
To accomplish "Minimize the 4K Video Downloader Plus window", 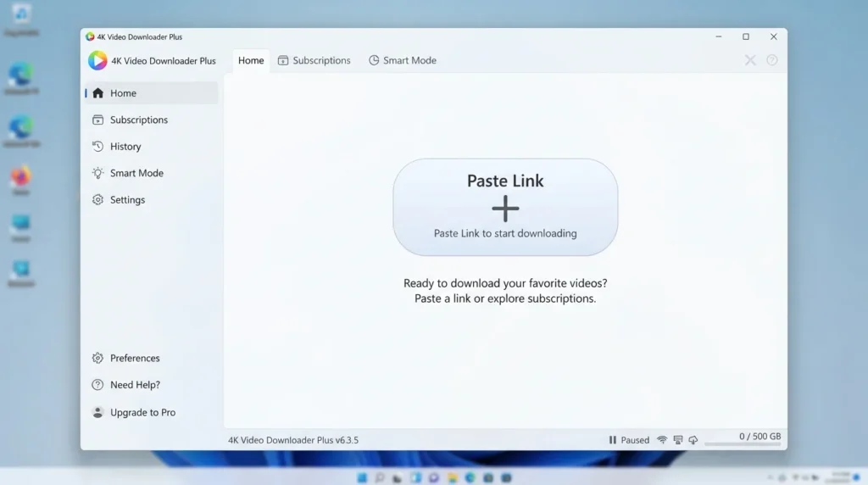I will [x=719, y=36].
